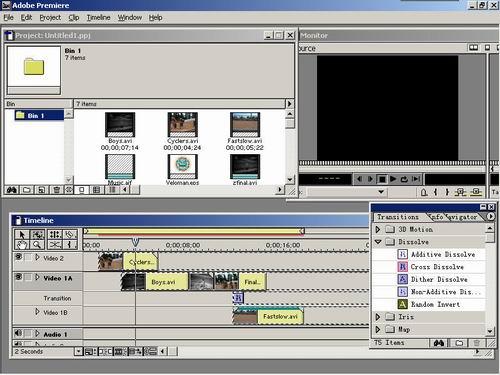Toggle the eye icon for Video 2 track
The height and width of the screenshot is (375, 500).
19,257
